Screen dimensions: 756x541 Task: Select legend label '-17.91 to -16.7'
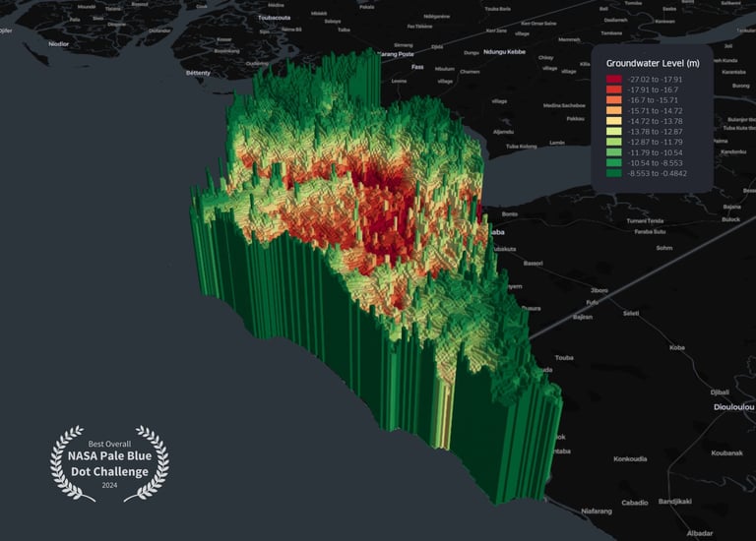(x=653, y=90)
